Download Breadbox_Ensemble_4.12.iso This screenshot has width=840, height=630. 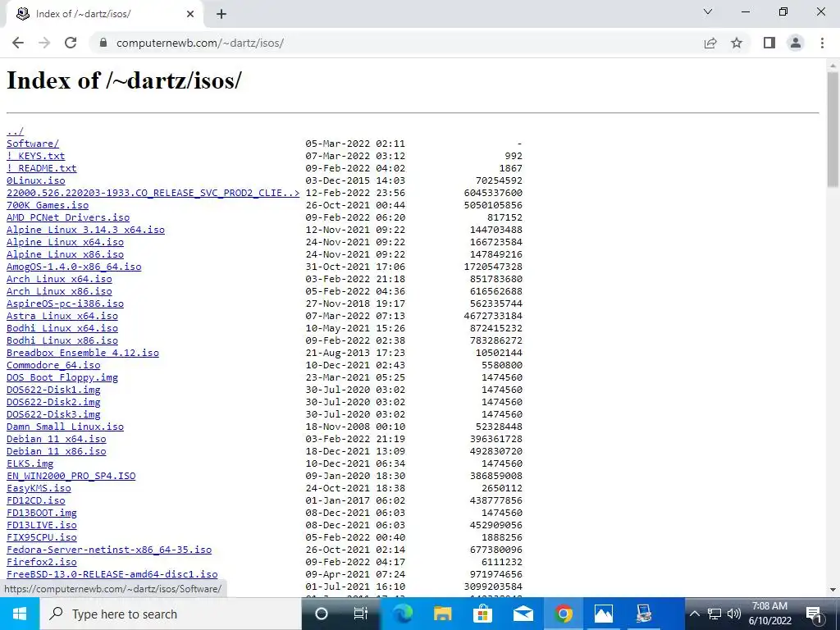[83, 353]
